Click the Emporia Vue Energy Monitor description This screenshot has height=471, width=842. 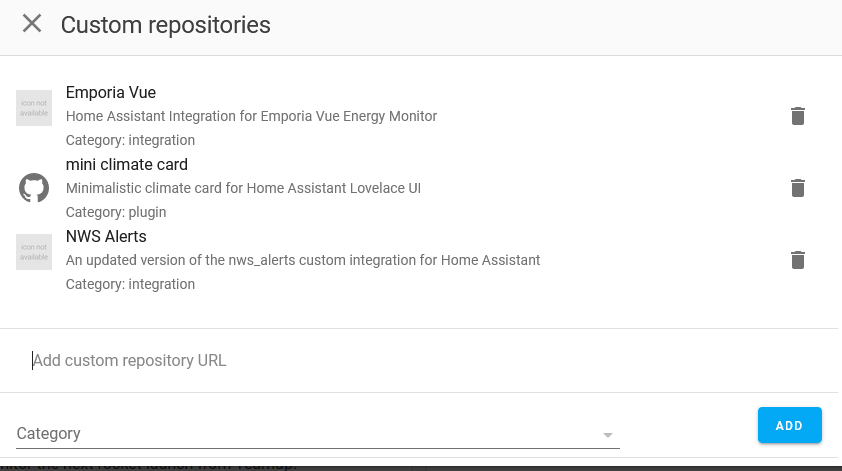(251, 116)
